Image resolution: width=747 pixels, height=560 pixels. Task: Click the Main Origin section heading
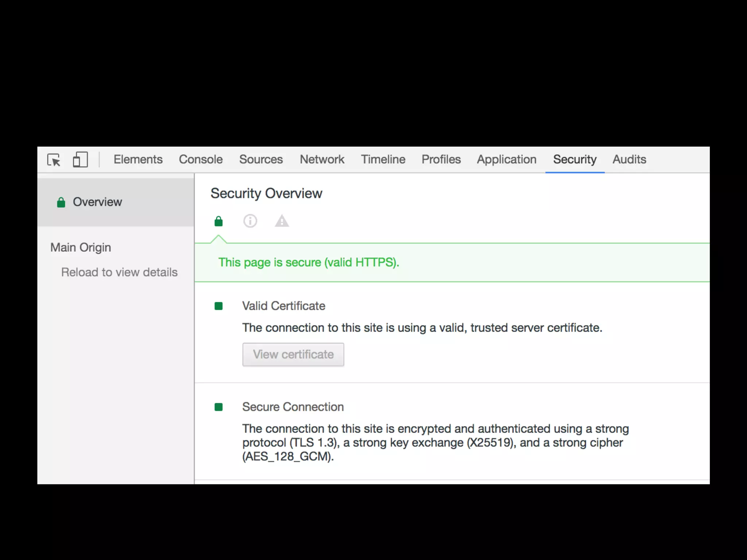coord(81,248)
